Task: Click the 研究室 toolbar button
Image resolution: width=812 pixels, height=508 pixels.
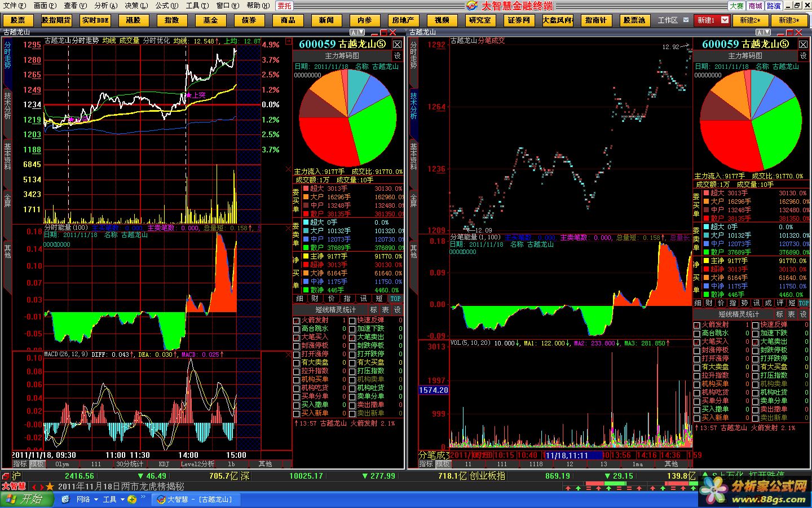Action: (480, 20)
